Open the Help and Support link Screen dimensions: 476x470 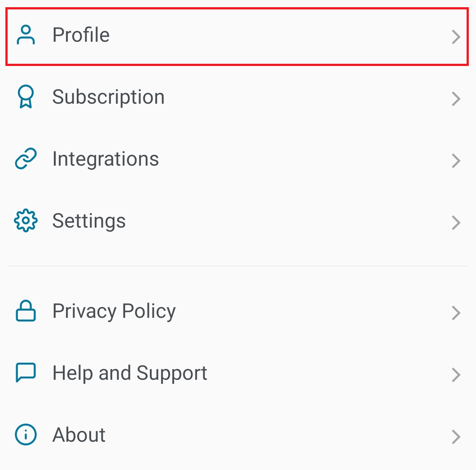tap(130, 373)
